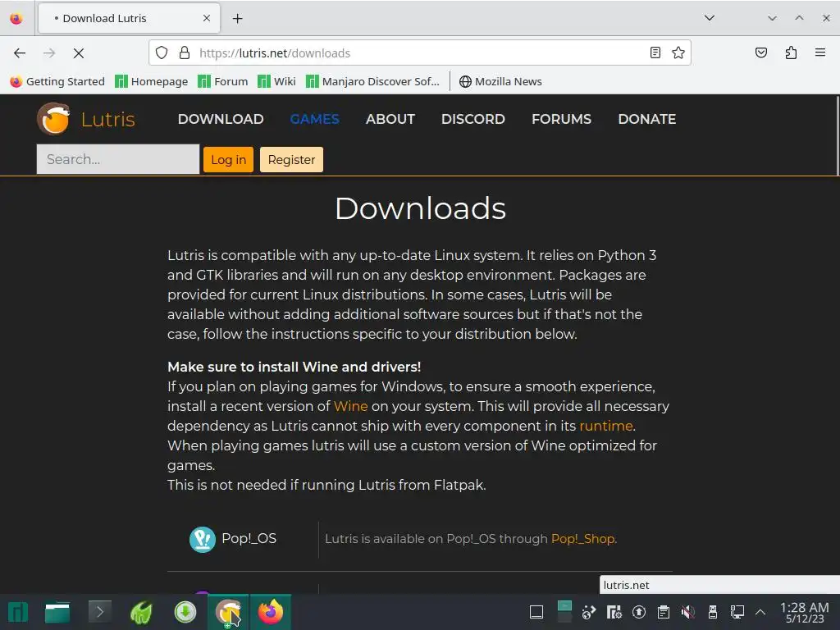Launch the terminal from the taskbar
Screen dimensions: 840x630
[99, 612]
